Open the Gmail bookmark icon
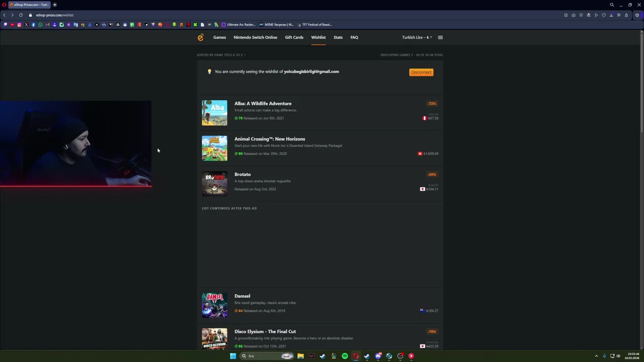The image size is (644, 362). click(47, 25)
